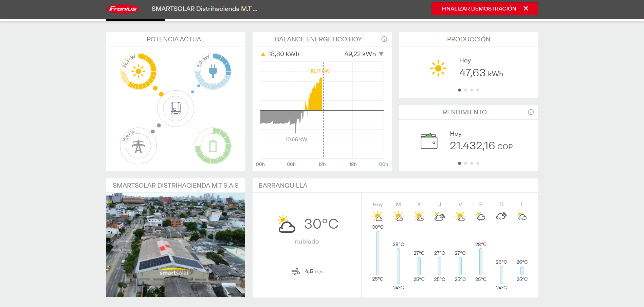Click the wallet icon in Rendimiento
The image size is (644, 307).
[429, 141]
